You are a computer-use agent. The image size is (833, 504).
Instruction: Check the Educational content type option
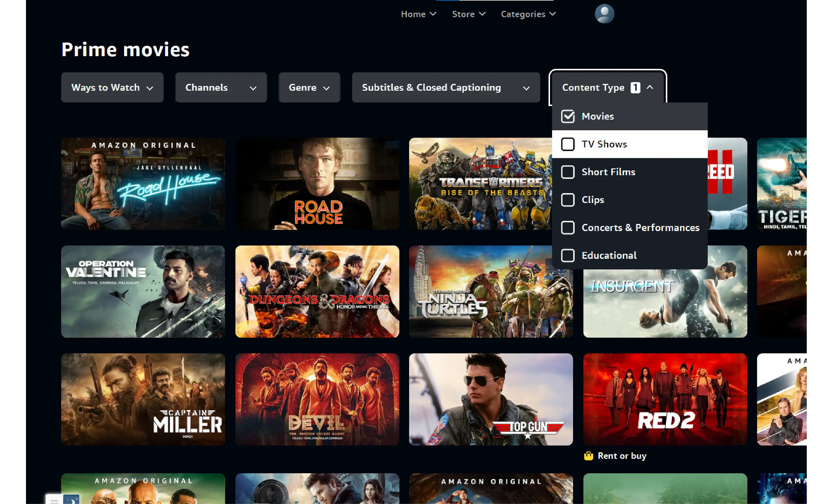[568, 256]
